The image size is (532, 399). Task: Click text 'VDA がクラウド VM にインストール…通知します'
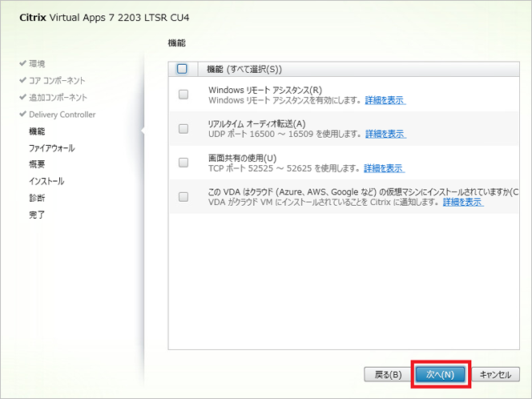pos(324,202)
